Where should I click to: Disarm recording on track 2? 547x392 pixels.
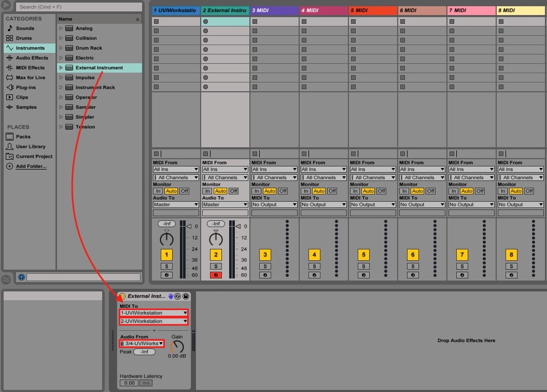click(x=216, y=275)
